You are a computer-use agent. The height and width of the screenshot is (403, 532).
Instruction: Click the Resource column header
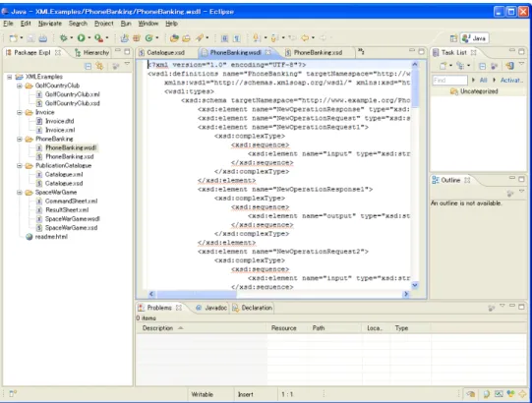click(x=283, y=328)
